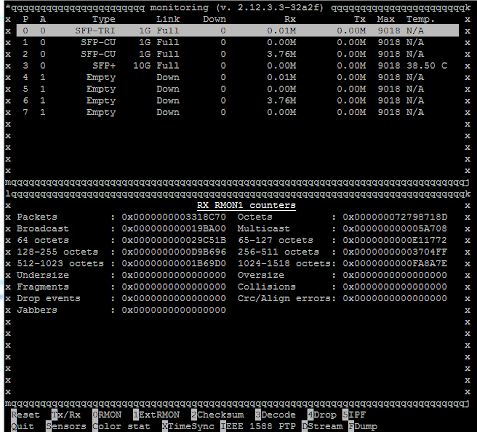Viewport: 477px width, 432px height.
Task: Click the Type column header
Action: click(104, 19)
